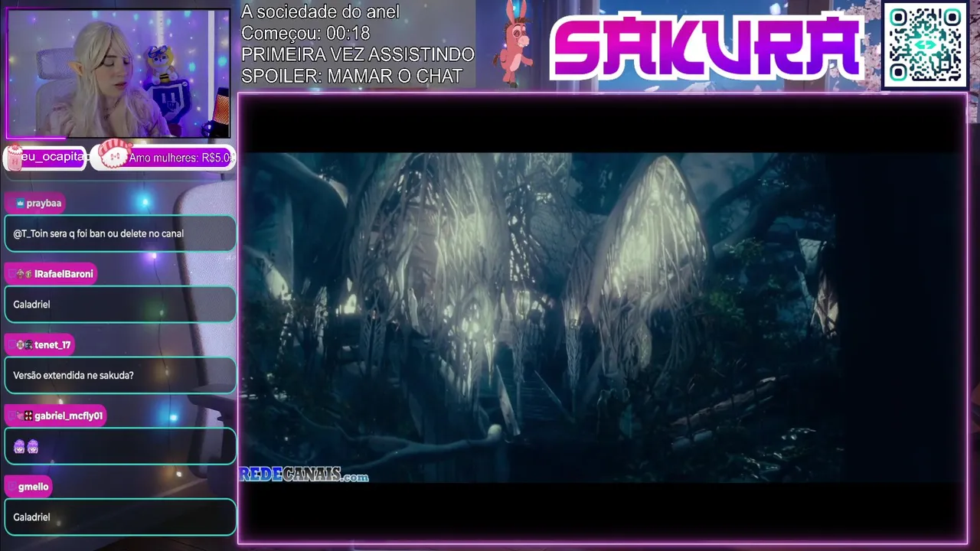Open the streamer webcam feed
This screenshot has height=551, width=980.
pos(119,73)
